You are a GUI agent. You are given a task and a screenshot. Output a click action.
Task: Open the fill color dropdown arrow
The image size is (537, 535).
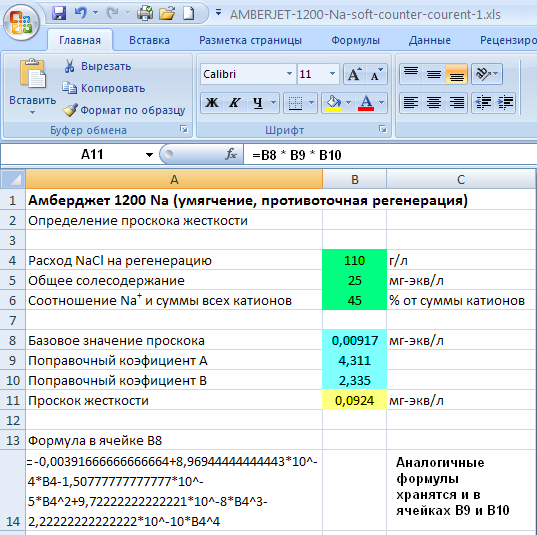tap(348, 103)
